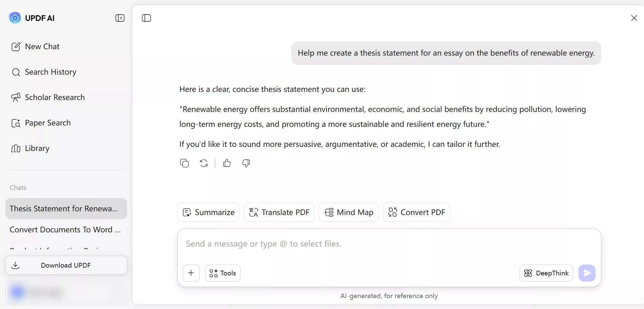Open Scholar Research in the sidebar
644x309 pixels.
[x=55, y=97]
